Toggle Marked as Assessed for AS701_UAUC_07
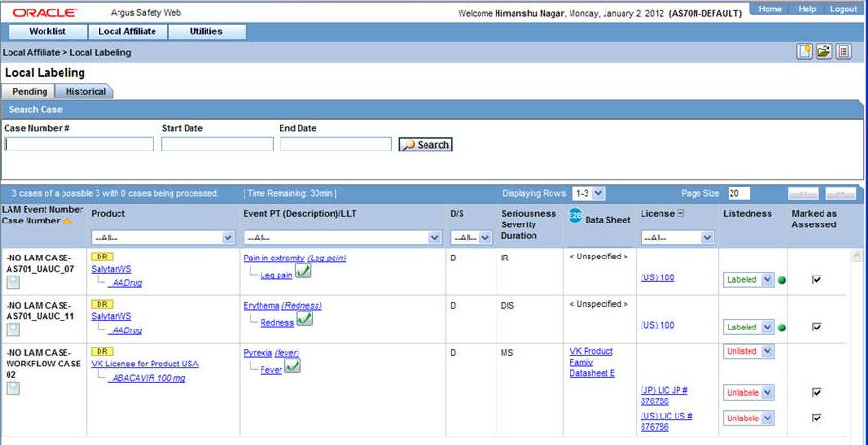The image size is (868, 445). (816, 279)
